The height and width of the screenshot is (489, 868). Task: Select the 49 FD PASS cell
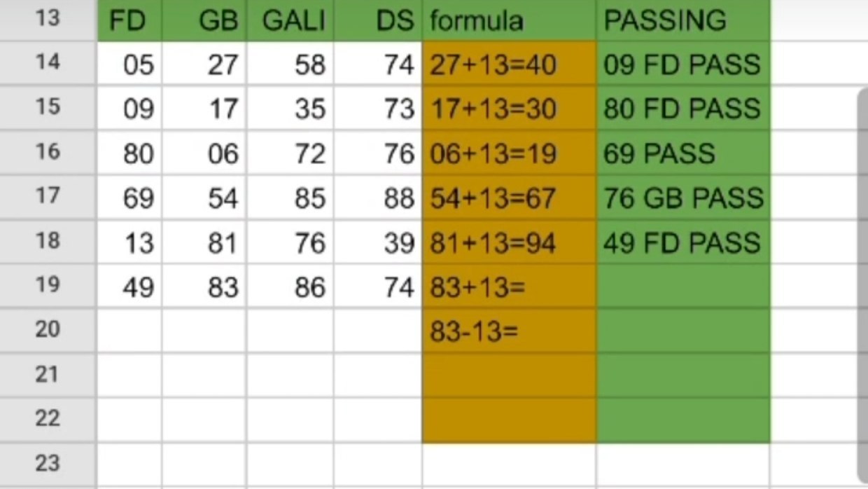tap(683, 242)
